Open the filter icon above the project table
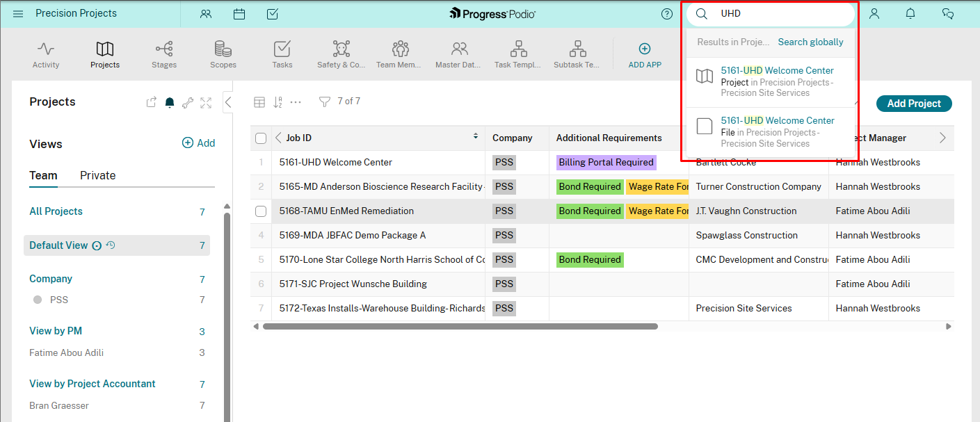 (x=324, y=101)
